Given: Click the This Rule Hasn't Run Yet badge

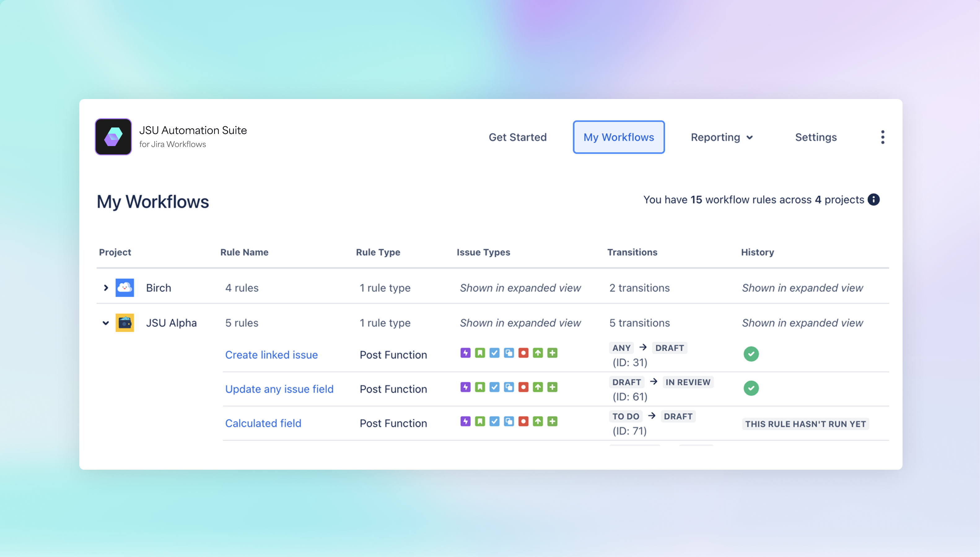Looking at the screenshot, I should 805,424.
